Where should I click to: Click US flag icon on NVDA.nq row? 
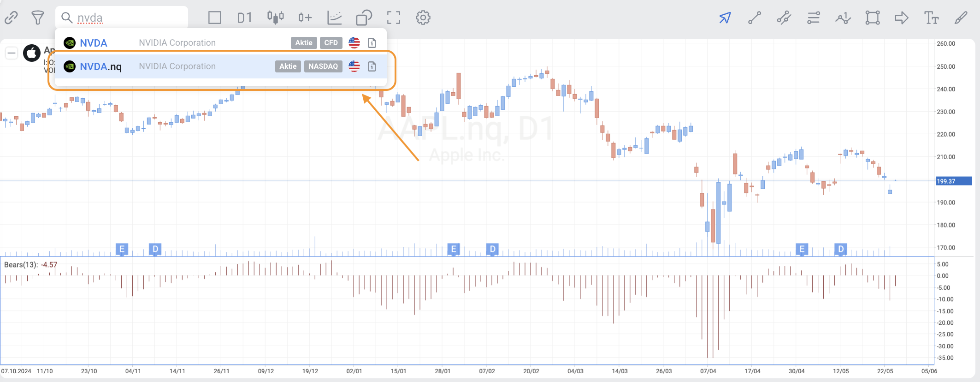[x=354, y=66]
